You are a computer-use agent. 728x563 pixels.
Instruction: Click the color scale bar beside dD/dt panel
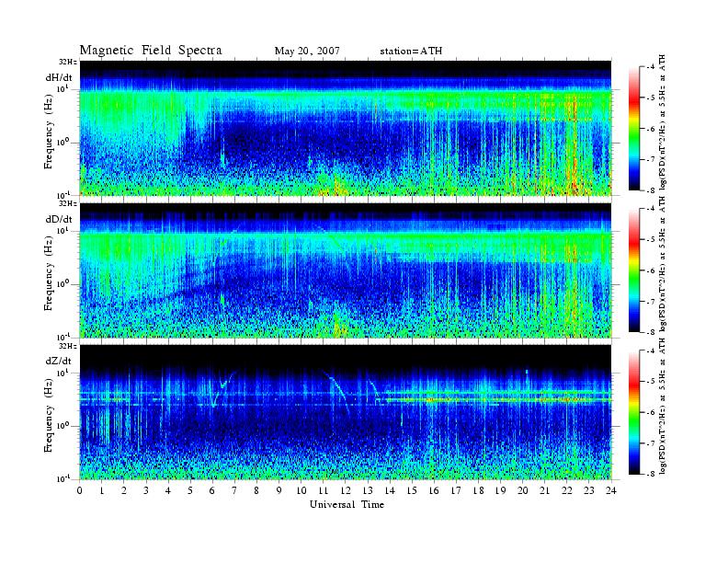tap(634, 270)
